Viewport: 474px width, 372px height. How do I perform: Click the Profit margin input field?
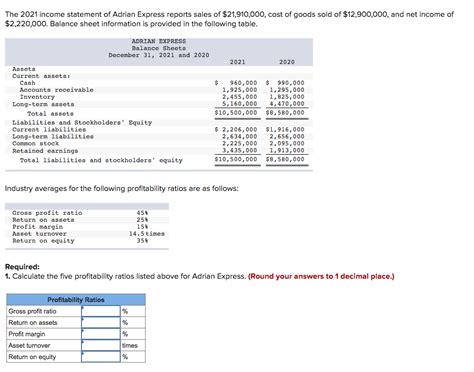coord(101,334)
